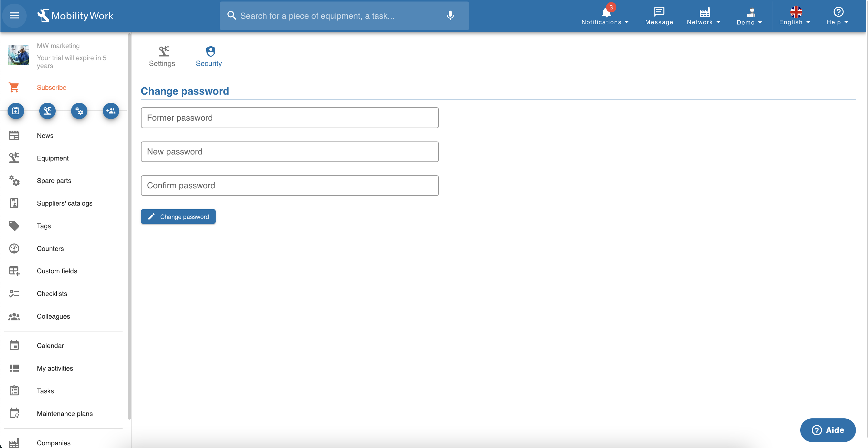Focus the New password field
Image resolution: width=868 pixels, height=448 pixels.
click(289, 151)
